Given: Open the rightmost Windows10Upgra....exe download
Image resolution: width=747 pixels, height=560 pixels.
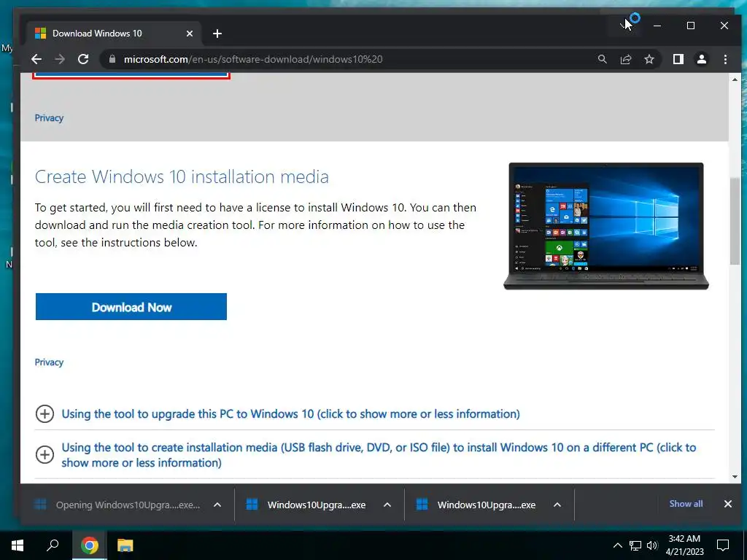Looking at the screenshot, I should [478, 505].
